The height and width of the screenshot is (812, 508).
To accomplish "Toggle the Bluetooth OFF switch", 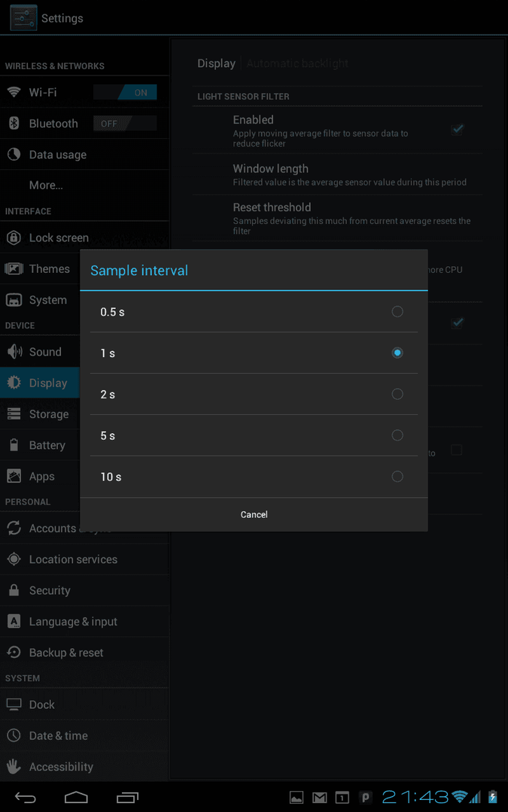I will pos(125,123).
